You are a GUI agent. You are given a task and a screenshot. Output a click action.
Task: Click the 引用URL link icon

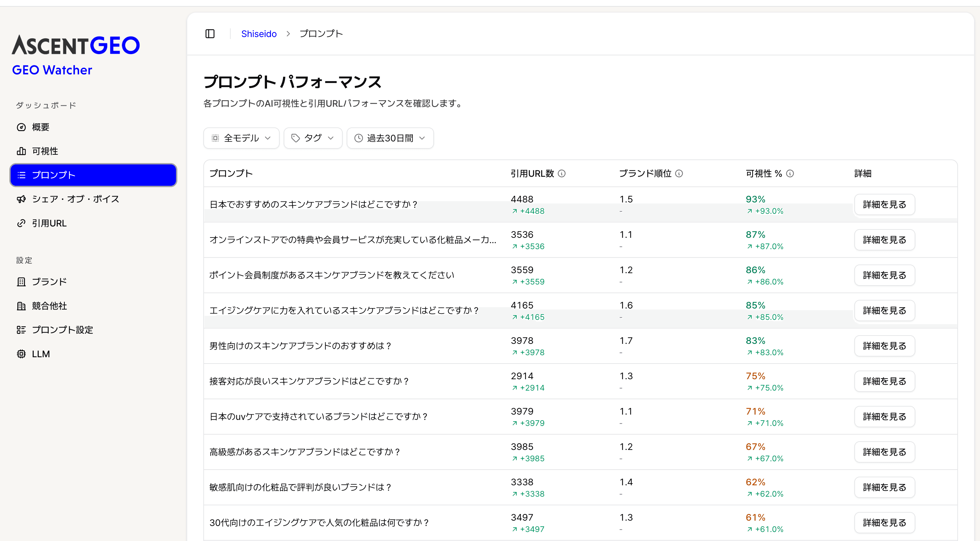(21, 223)
